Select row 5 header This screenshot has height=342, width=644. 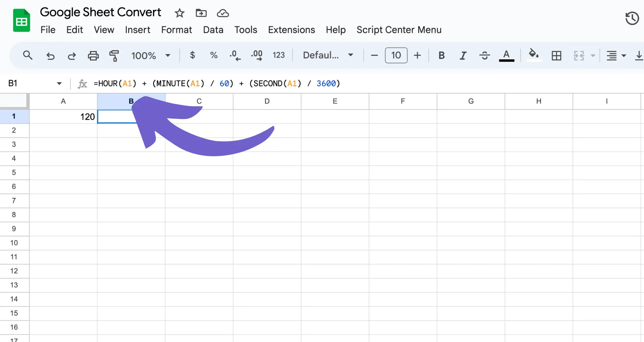(x=14, y=173)
